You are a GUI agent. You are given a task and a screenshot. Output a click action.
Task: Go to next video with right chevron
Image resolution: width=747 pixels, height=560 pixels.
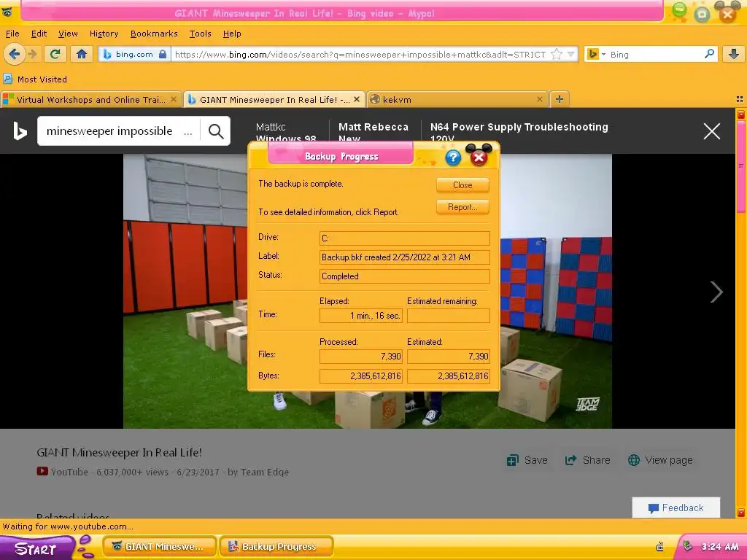[716, 292]
